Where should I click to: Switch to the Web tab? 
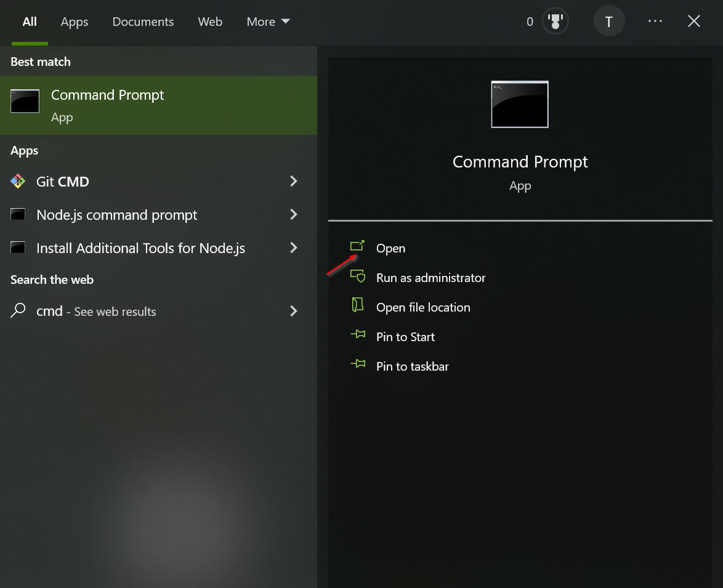click(210, 22)
